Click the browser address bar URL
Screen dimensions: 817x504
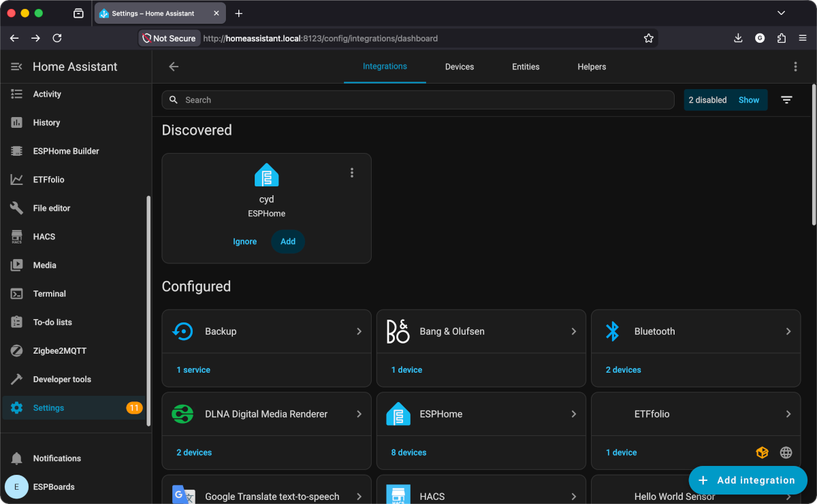[320, 38]
